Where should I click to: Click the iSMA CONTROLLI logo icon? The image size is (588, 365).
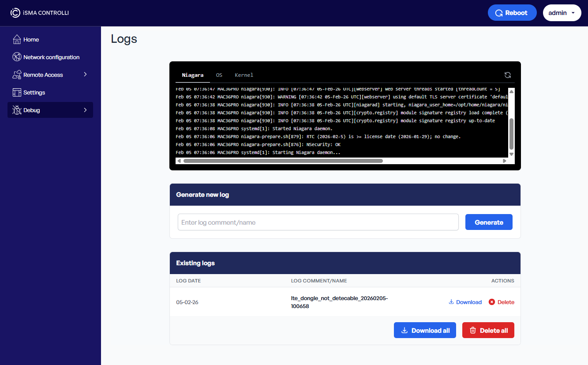pyautogui.click(x=15, y=13)
